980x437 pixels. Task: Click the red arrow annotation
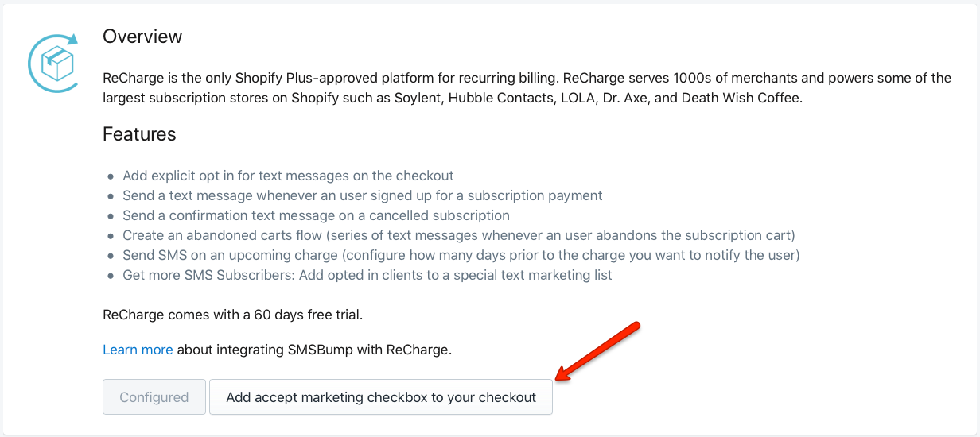tap(597, 351)
